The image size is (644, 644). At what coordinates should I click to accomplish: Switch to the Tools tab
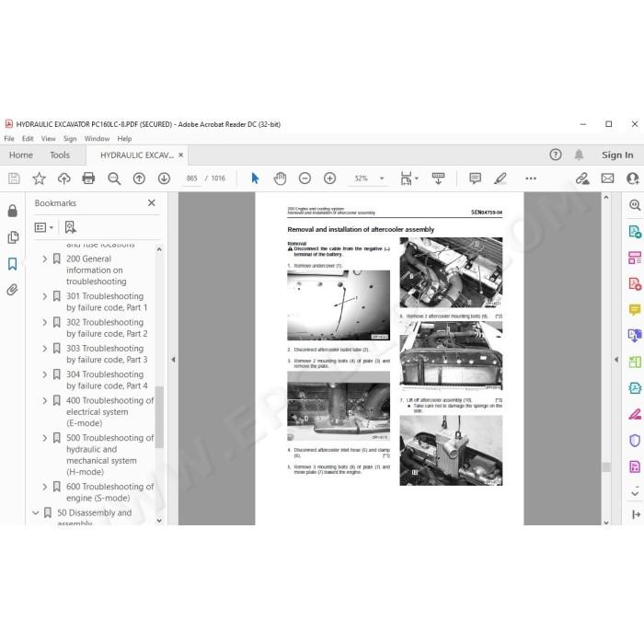click(60, 155)
